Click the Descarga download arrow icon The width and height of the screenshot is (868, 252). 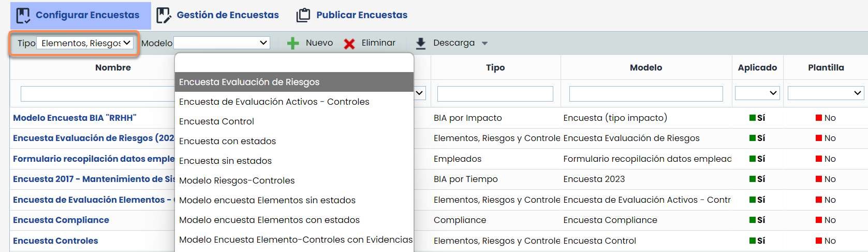(x=421, y=43)
